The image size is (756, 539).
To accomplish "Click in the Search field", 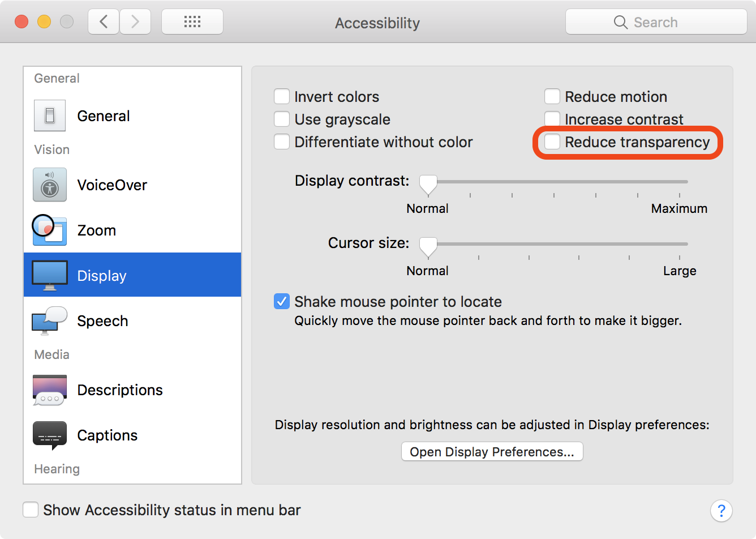I will click(x=656, y=22).
